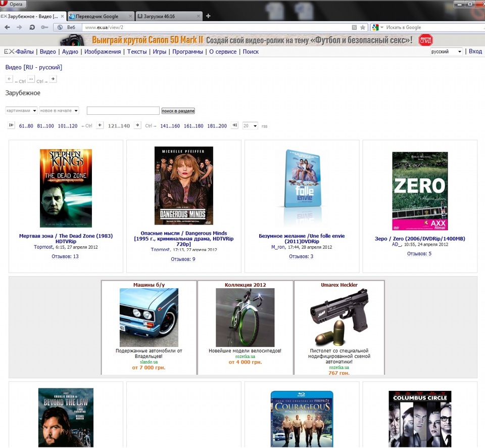
Task: Click the browser Back arrow
Action: click(8, 27)
